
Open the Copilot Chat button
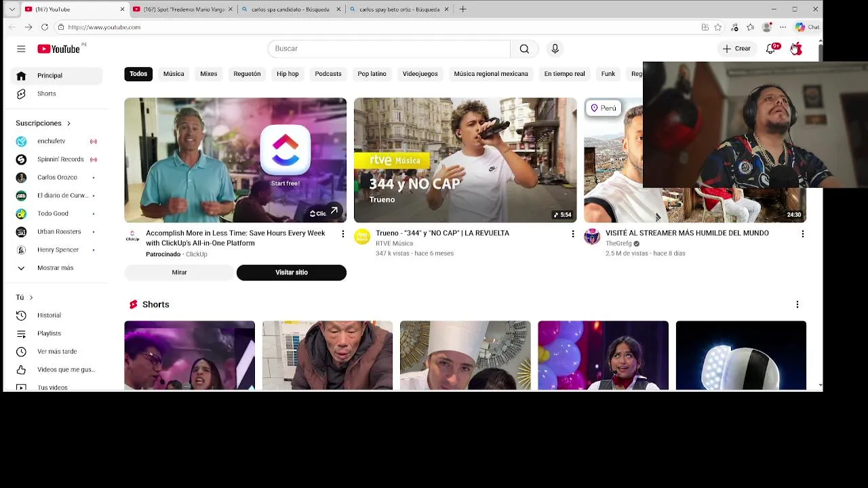pyautogui.click(x=807, y=27)
